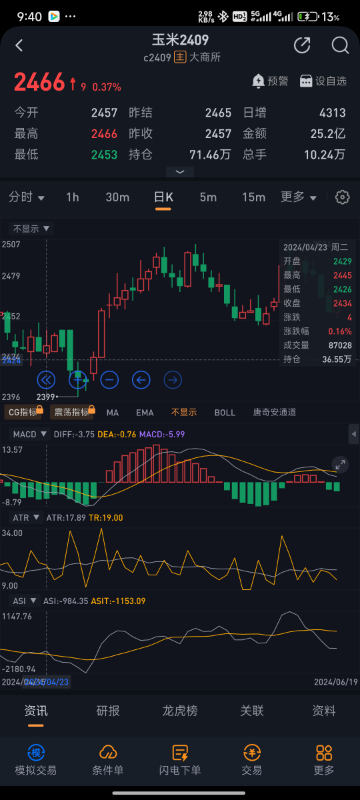360x800 pixels.
Task: Expand indicator panel with fullscreen arrows icon
Action: pyautogui.click(x=340, y=464)
